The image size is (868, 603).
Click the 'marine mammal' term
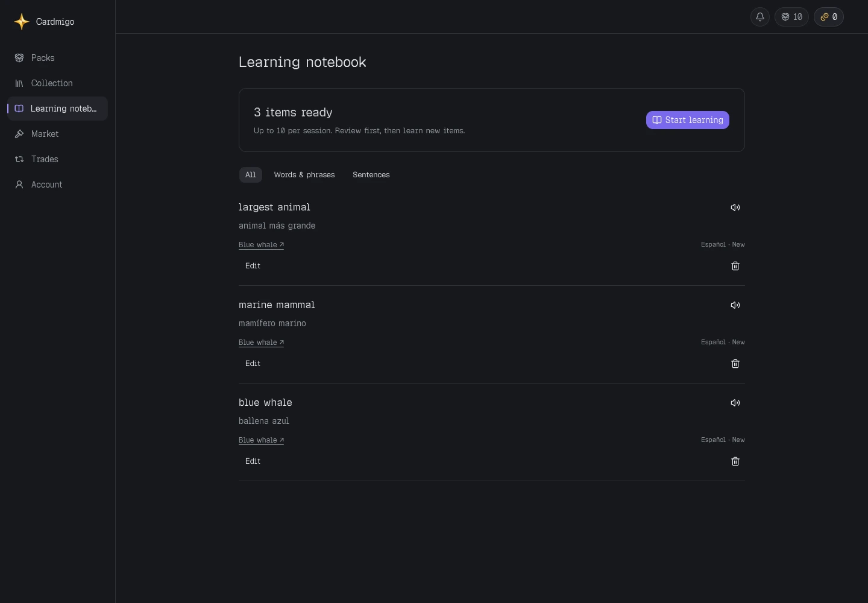pyautogui.click(x=277, y=305)
